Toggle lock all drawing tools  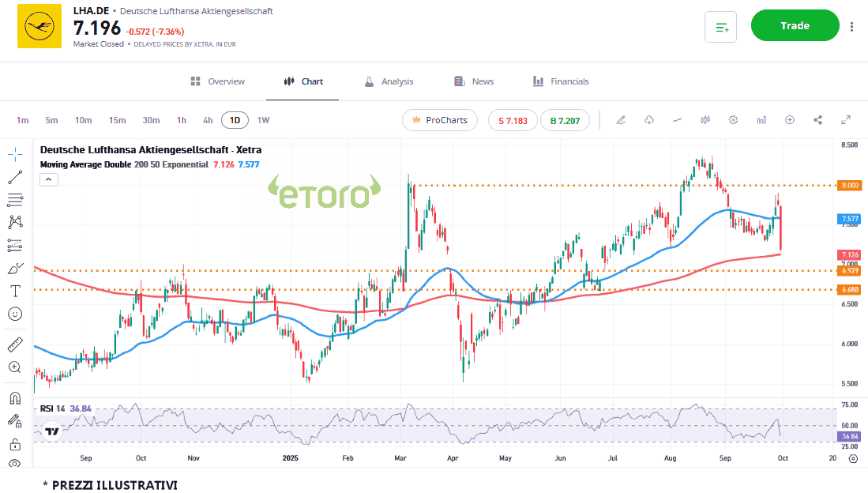tap(15, 444)
